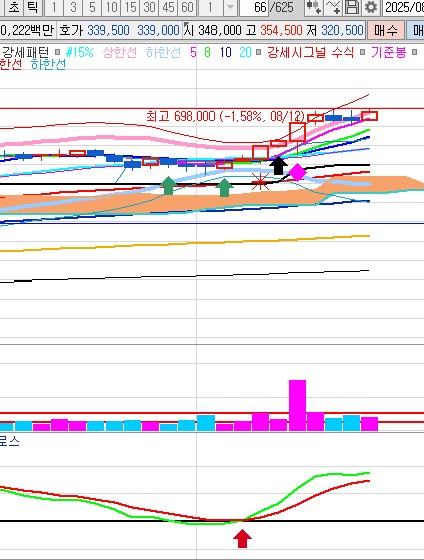The image size is (424, 560).
Task: Click red cross arrow in oscillator
Action: [x=243, y=539]
